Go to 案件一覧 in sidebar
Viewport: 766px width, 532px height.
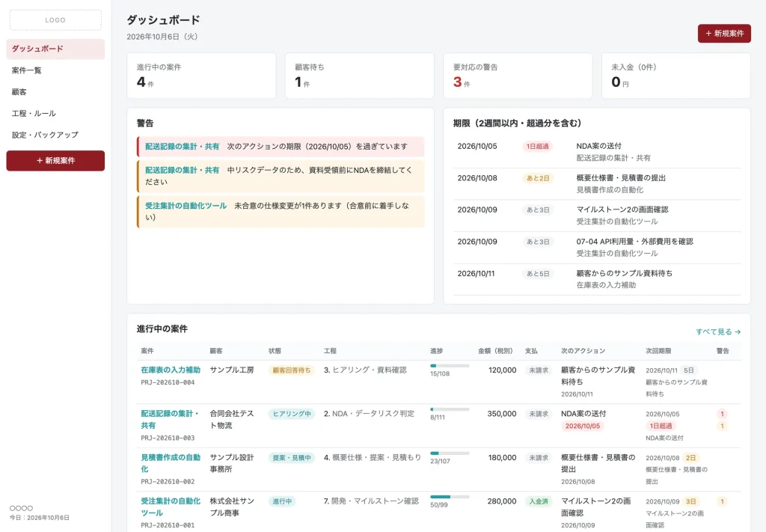point(55,70)
